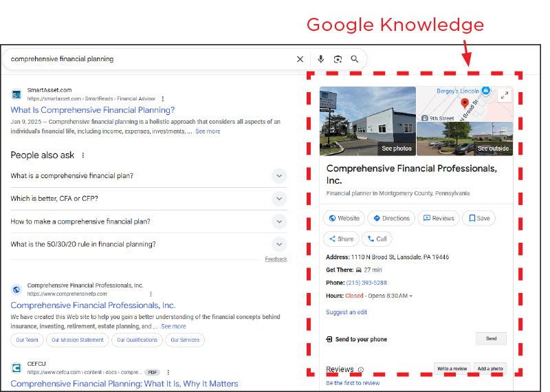Click Write a review button
Image resolution: width=550 pixels, height=392 pixels.
pyautogui.click(x=452, y=369)
